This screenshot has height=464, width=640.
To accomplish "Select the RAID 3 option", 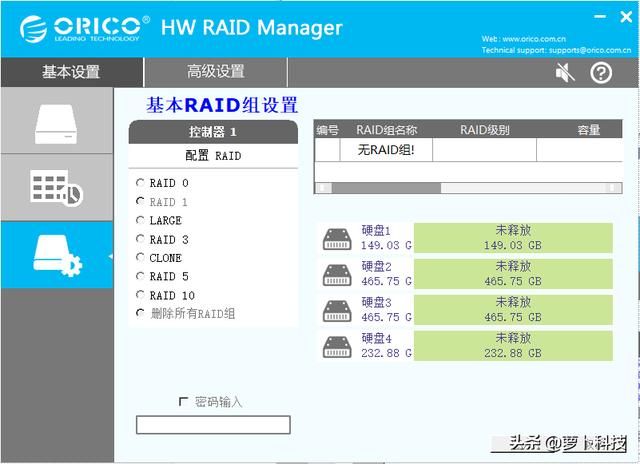I will 140,239.
